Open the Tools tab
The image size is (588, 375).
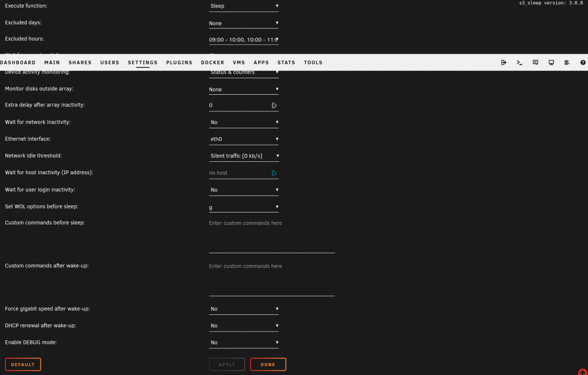313,62
